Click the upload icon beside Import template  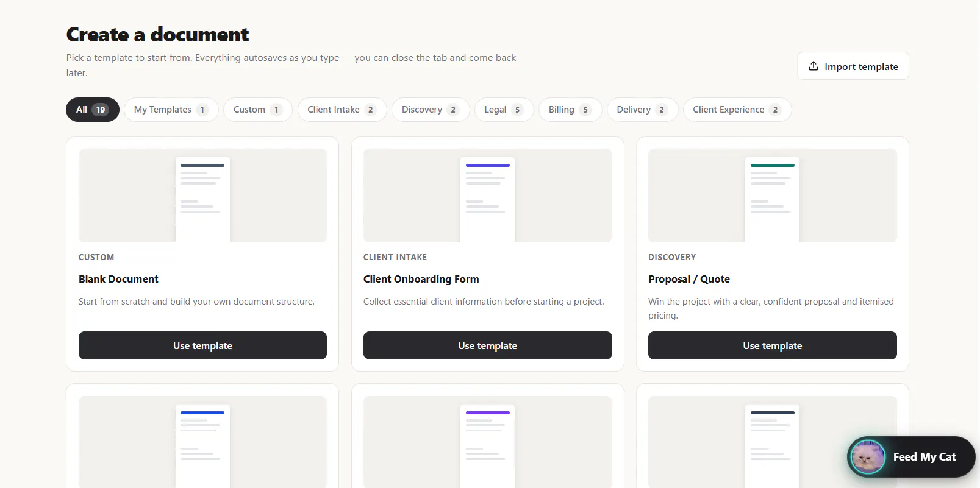(814, 66)
